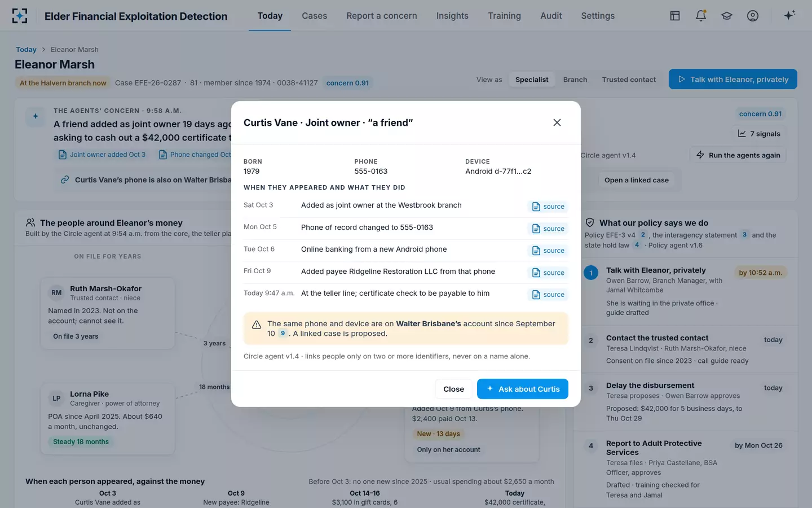Image resolution: width=812 pixels, height=508 pixels.
Task: Select Specialist view
Action: coord(532,80)
